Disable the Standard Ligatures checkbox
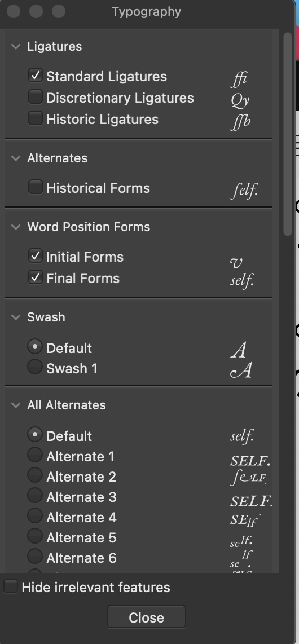This screenshot has width=299, height=644. [36, 75]
